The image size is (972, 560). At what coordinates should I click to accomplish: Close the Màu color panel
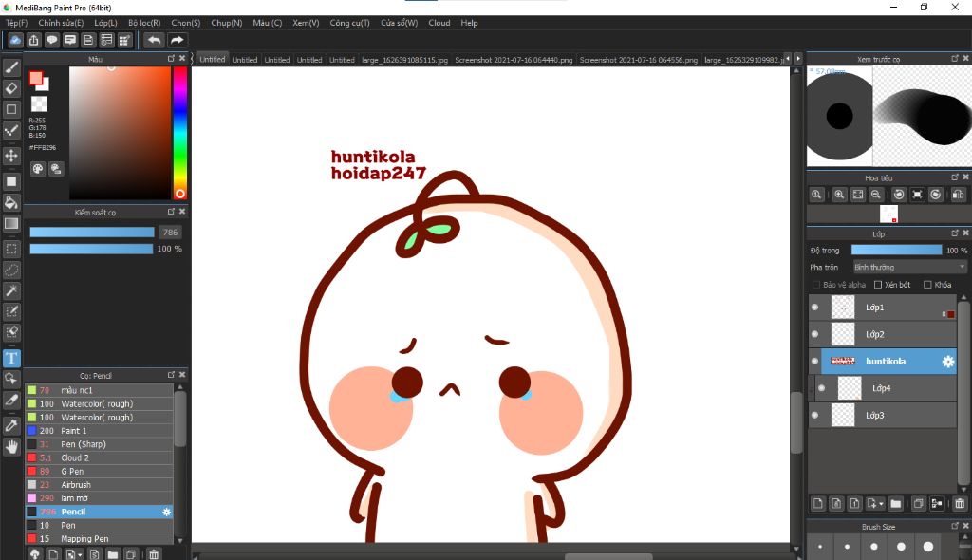pos(182,58)
